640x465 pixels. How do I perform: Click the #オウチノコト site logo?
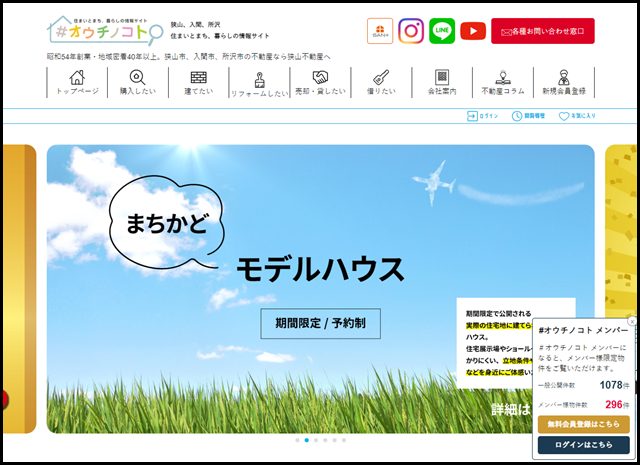pyautogui.click(x=105, y=31)
